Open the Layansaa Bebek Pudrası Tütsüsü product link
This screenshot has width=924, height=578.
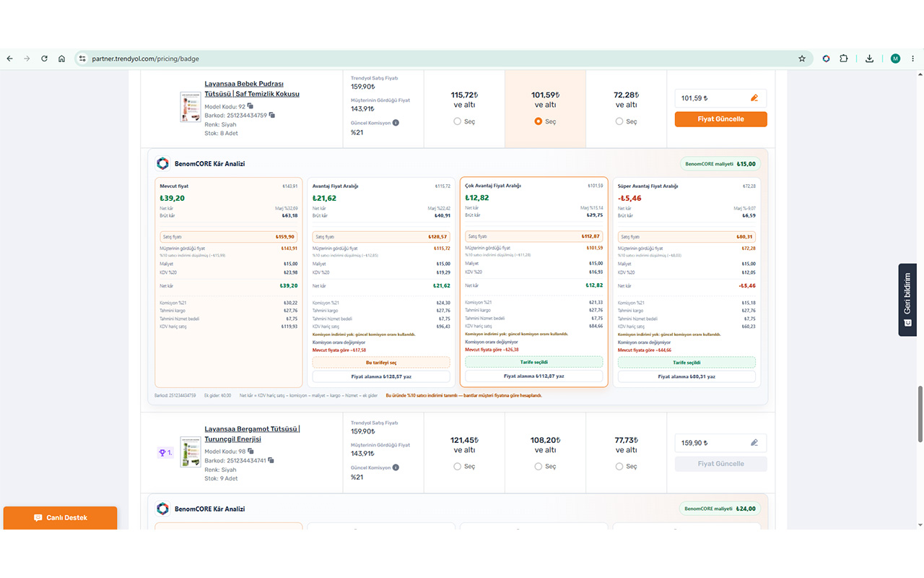click(x=252, y=89)
